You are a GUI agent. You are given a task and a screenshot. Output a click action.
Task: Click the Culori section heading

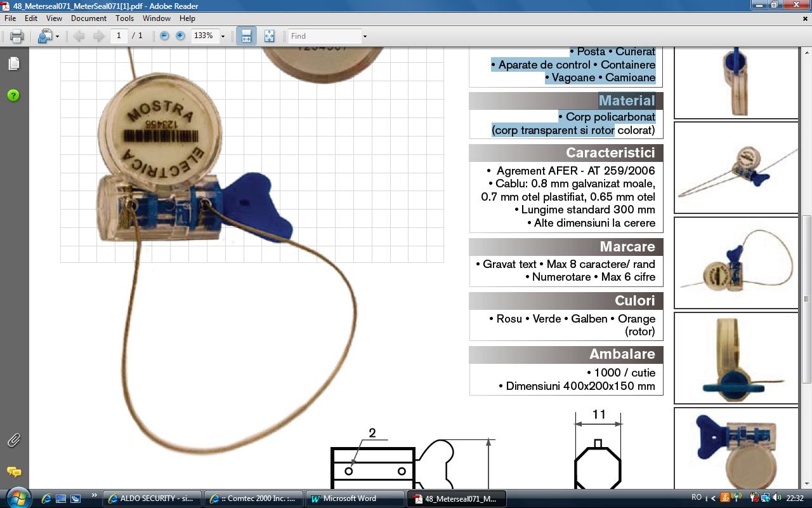(x=634, y=300)
